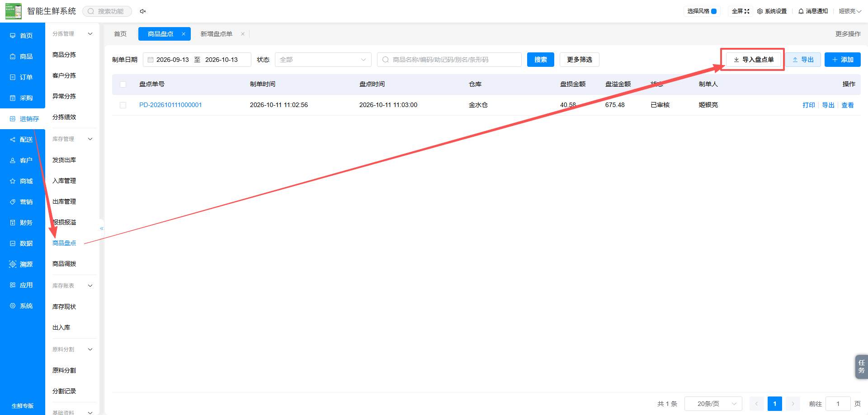This screenshot has height=415, width=868.
Task: Open the 营销 sidebar module
Action: point(22,202)
